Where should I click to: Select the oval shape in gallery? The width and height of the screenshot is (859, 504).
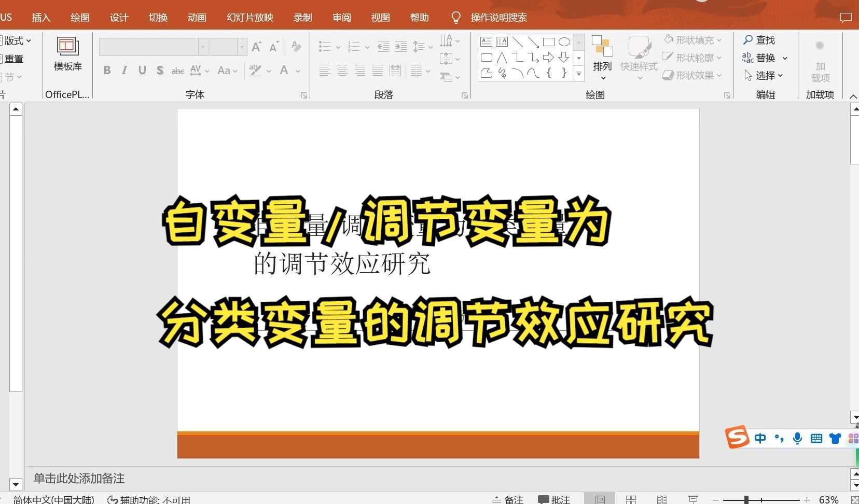(564, 42)
